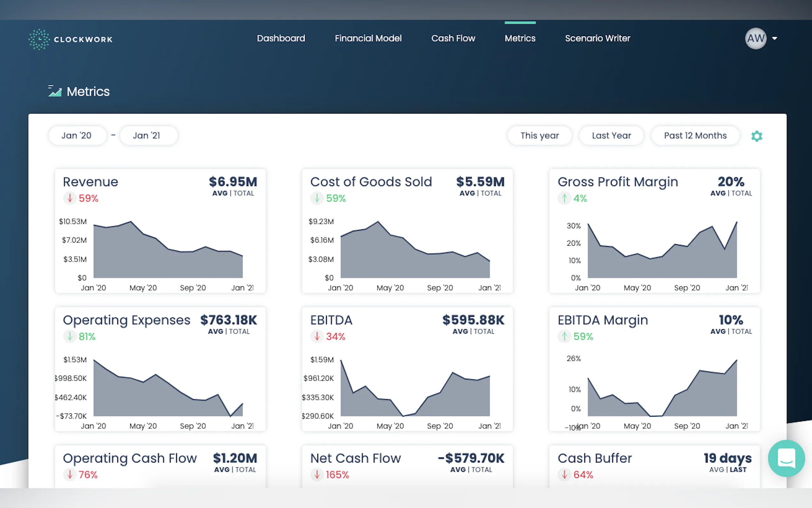
Task: Open the Jan '20 start date picker
Action: pos(77,135)
